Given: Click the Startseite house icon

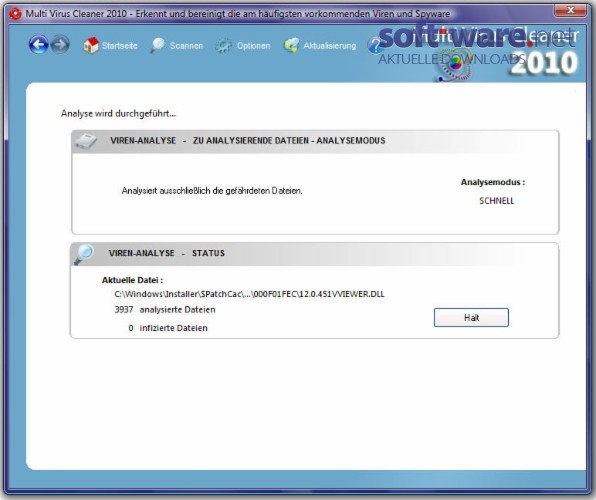Looking at the screenshot, I should coord(91,45).
